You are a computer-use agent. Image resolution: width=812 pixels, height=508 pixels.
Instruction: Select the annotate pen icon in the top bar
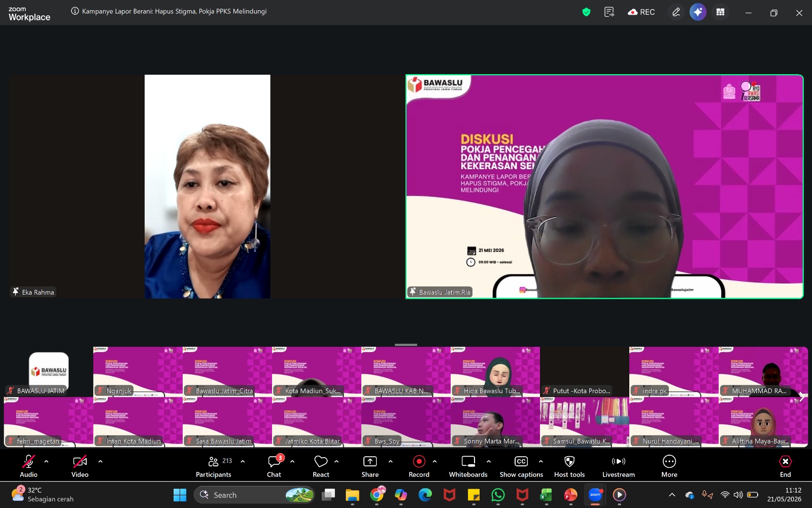676,12
